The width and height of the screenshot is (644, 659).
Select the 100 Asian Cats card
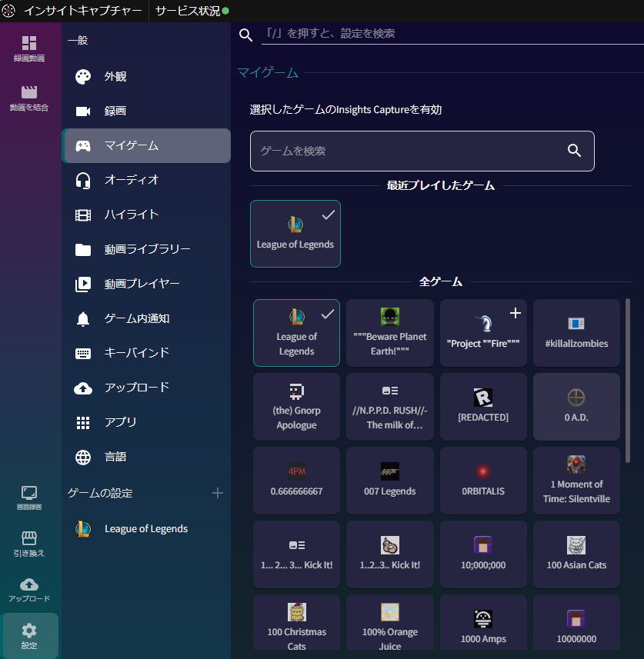(x=576, y=554)
